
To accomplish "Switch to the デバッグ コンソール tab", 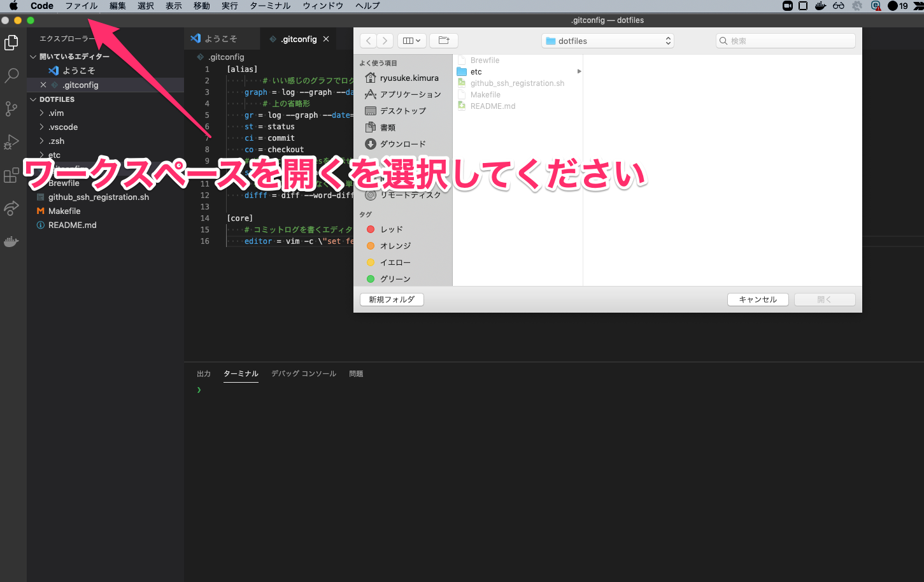I will (304, 374).
